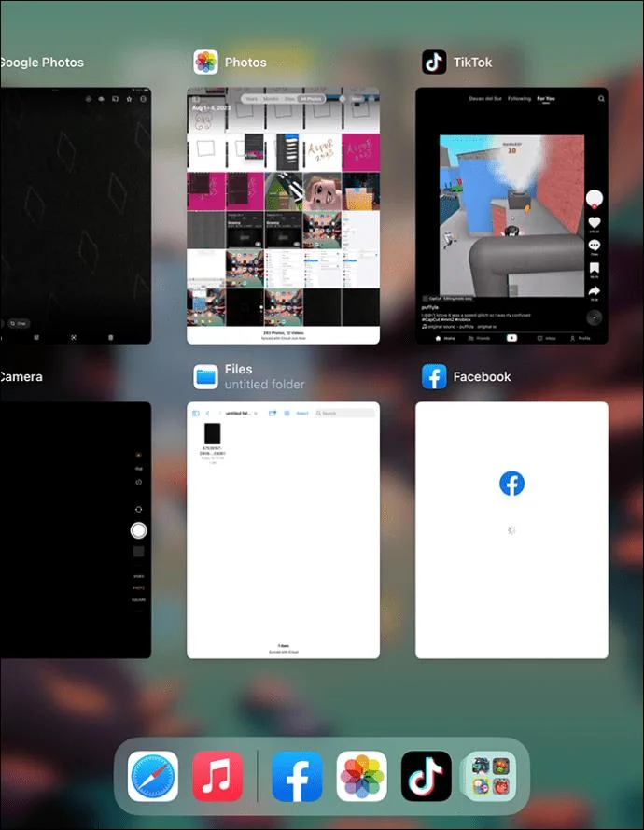This screenshot has height=830, width=644.
Task: Tap the 'Files' app title label
Action: [238, 370]
